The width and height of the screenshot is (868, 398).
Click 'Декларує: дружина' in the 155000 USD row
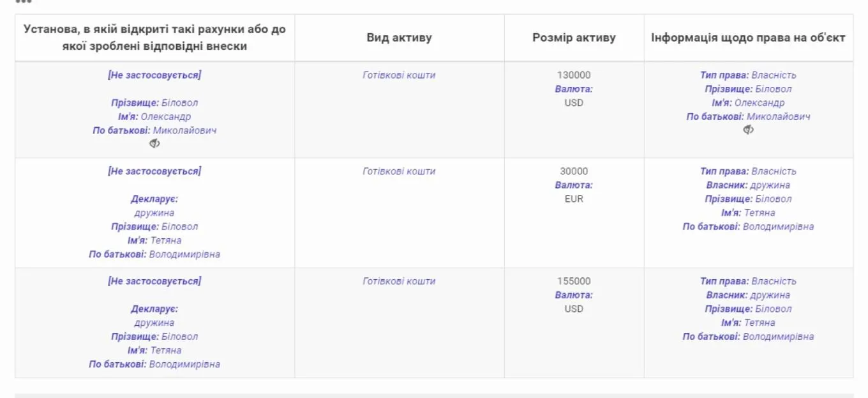154,316
